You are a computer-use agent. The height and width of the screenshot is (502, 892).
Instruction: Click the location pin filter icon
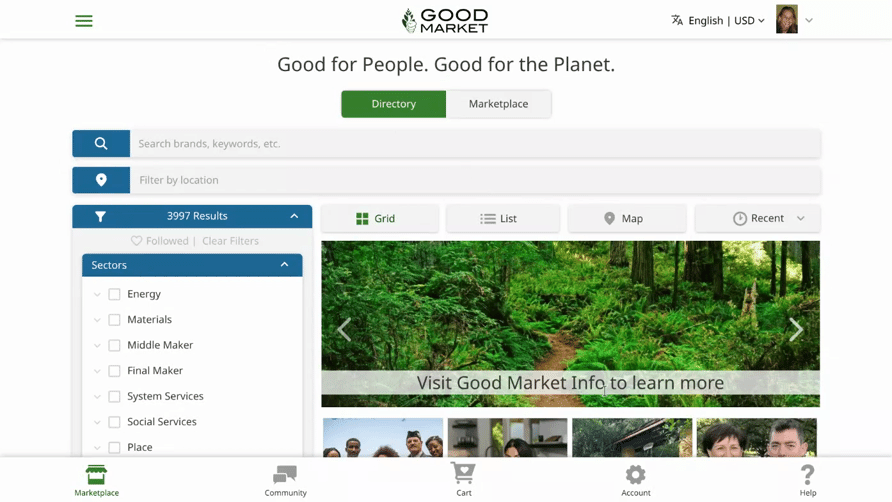point(101,180)
